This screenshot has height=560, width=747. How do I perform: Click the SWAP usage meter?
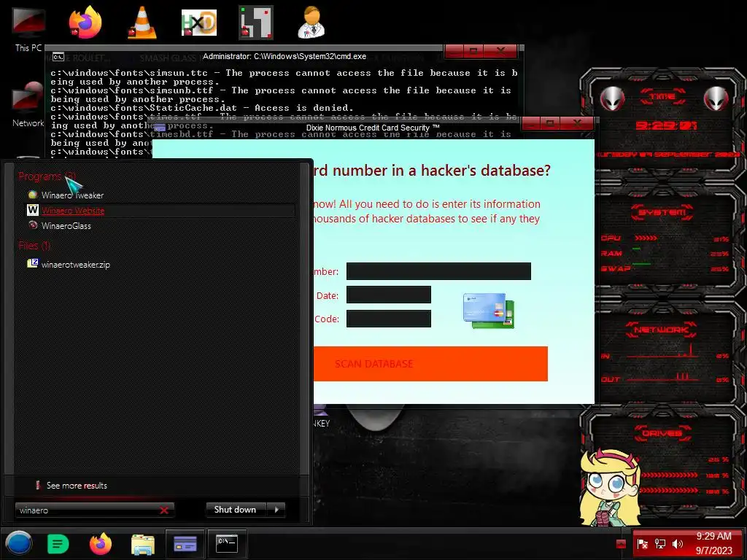[664, 268]
